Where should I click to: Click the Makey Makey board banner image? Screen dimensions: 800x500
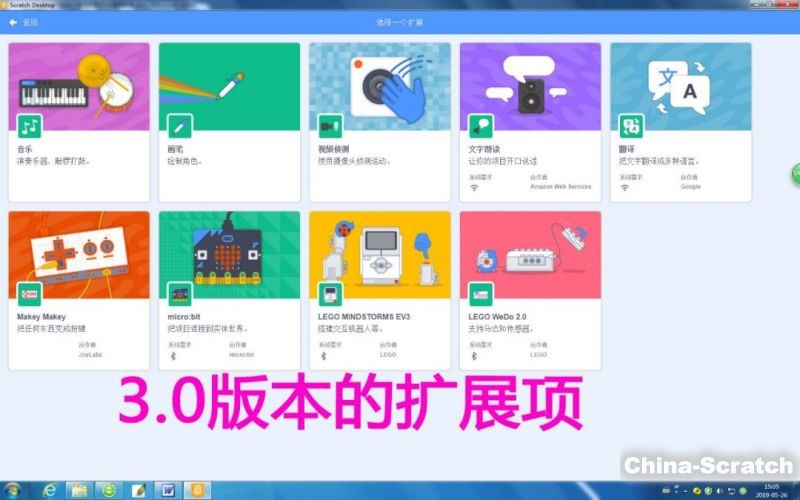point(79,255)
